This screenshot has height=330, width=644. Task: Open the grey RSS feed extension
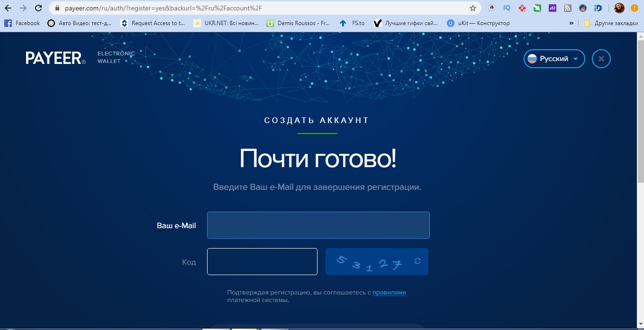coord(567,8)
